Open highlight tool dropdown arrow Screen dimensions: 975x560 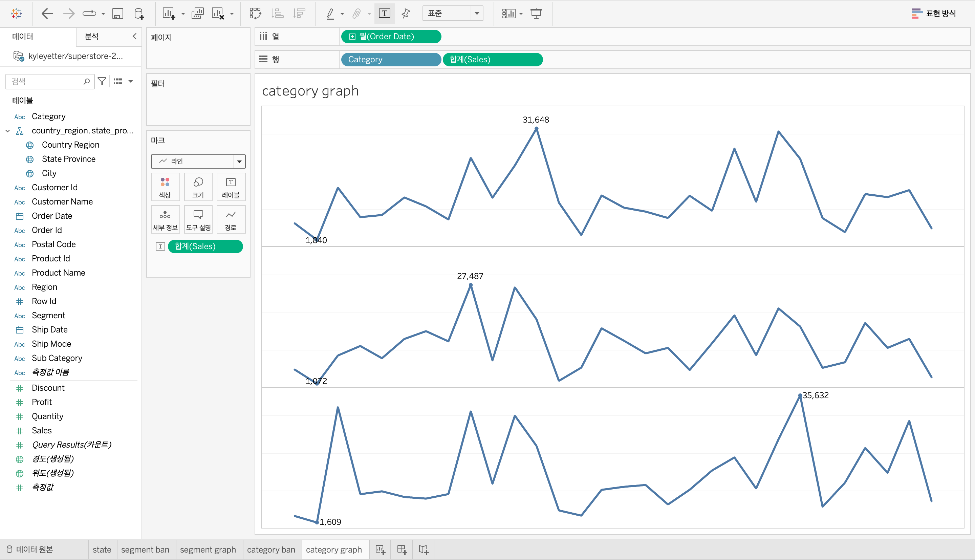click(x=342, y=14)
